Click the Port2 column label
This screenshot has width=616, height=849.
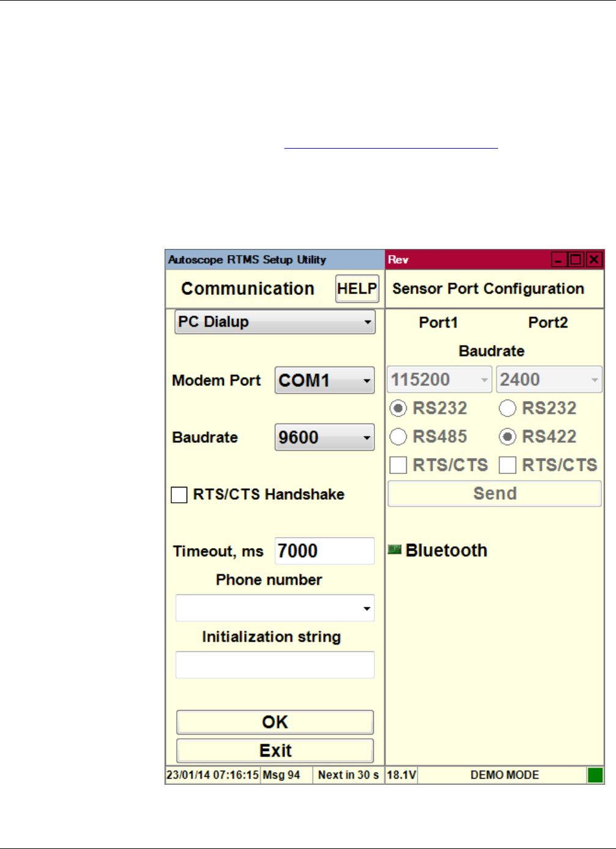click(x=548, y=322)
